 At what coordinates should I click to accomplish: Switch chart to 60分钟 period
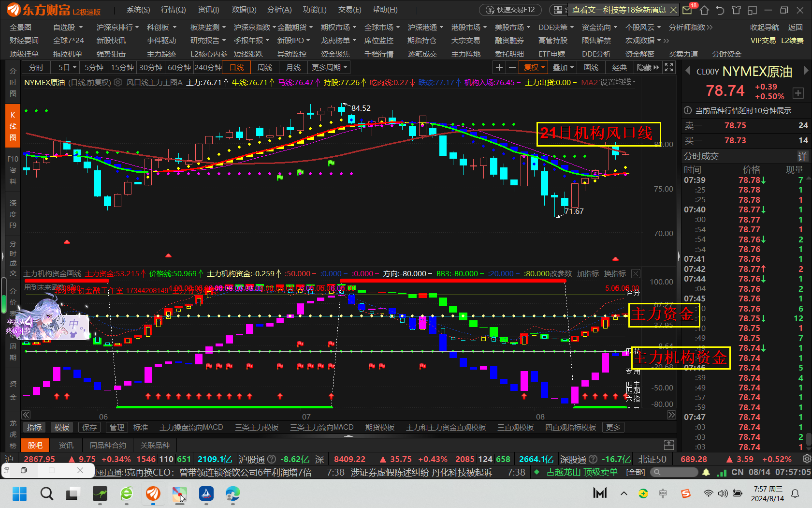(179, 67)
